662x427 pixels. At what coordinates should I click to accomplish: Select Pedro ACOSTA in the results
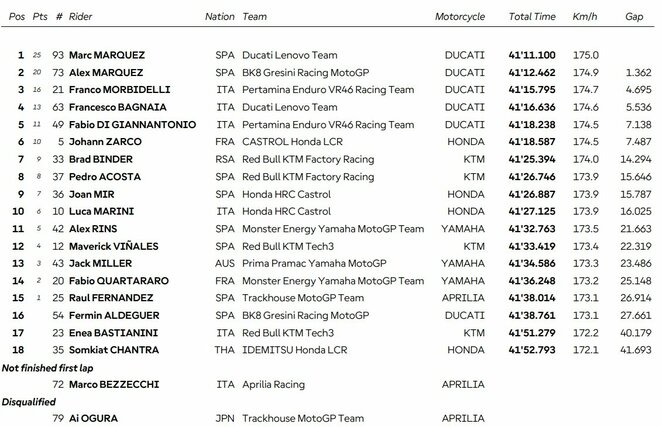click(103, 176)
